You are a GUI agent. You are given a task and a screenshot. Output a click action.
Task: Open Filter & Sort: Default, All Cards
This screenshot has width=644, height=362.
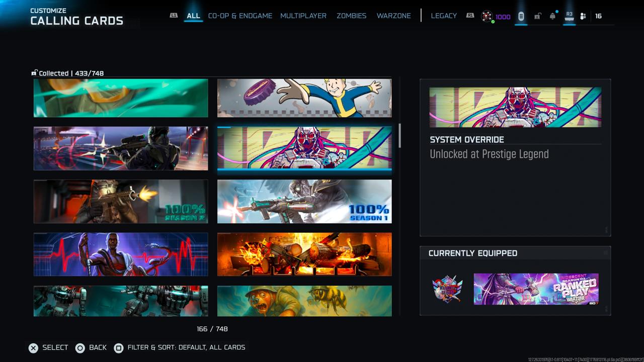187,347
